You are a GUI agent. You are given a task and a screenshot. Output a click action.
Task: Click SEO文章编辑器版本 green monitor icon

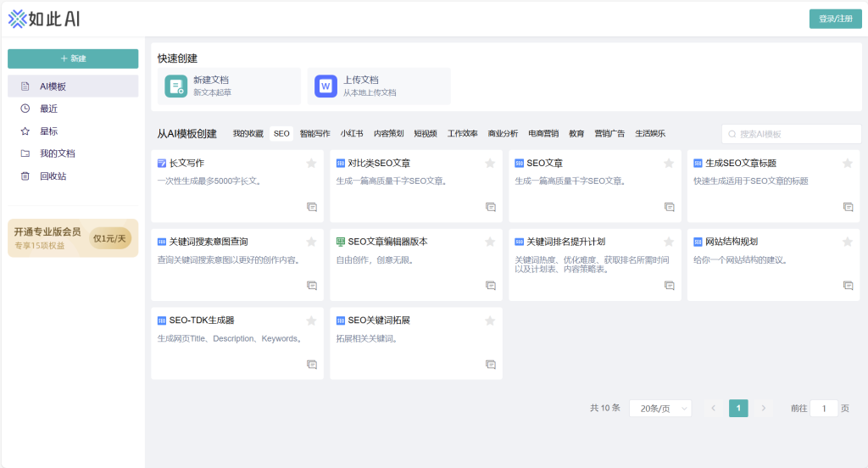point(341,242)
